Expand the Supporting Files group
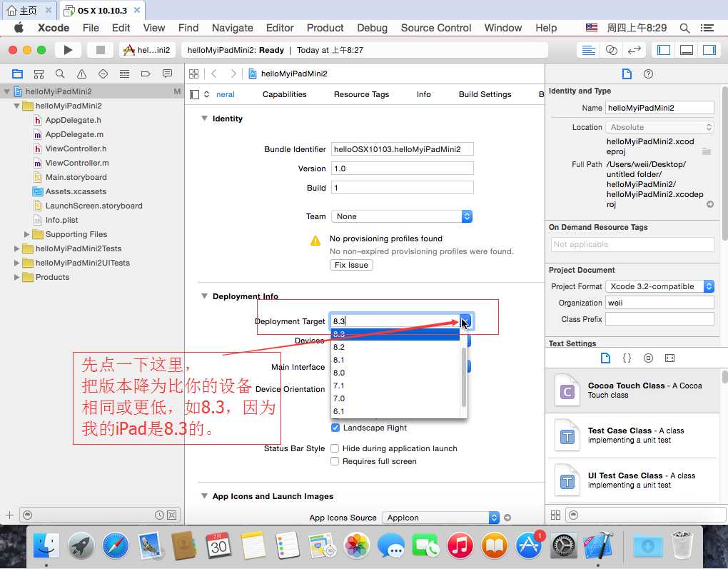 point(26,235)
